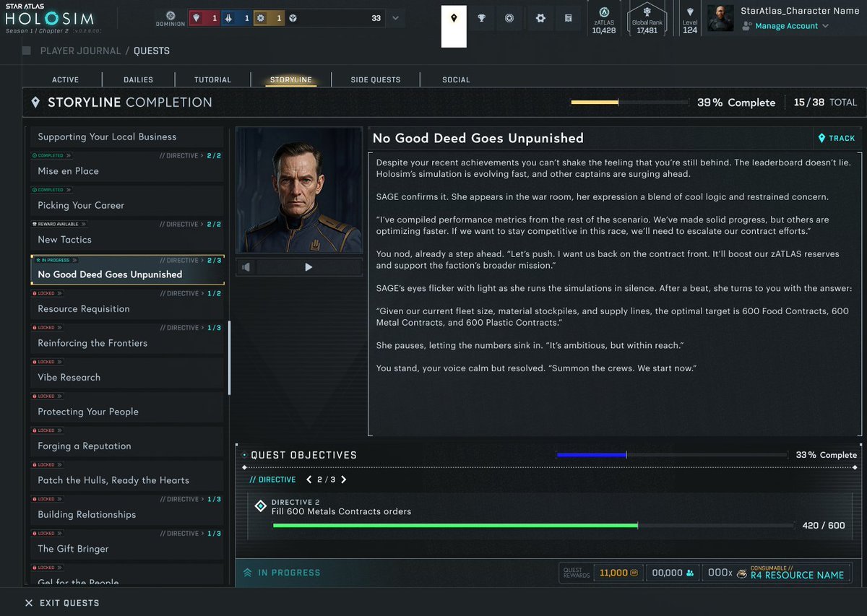Switch to the Active tab
This screenshot has height=616, width=867.
[x=66, y=79]
